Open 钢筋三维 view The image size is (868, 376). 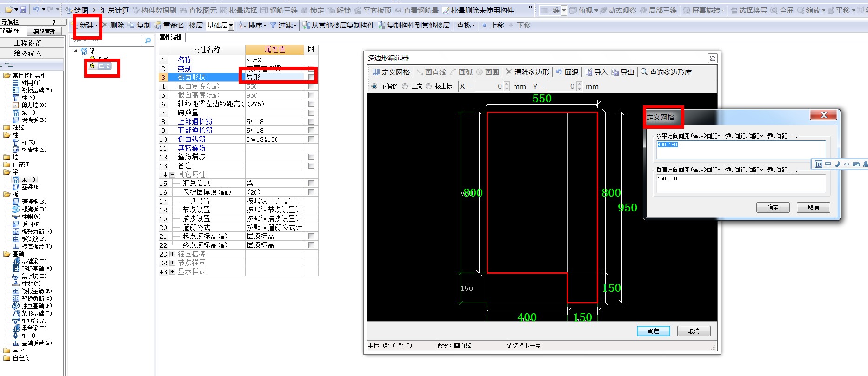pyautogui.click(x=279, y=10)
